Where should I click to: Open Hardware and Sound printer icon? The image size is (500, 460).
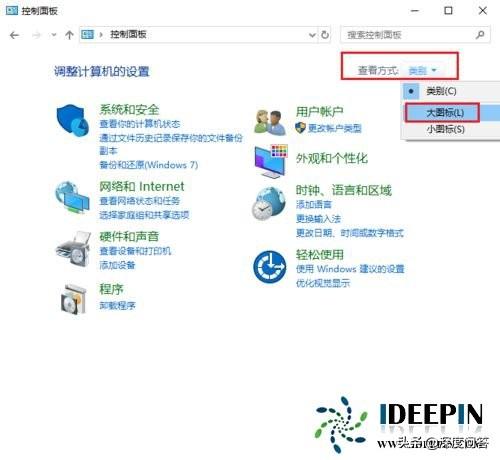(x=73, y=249)
